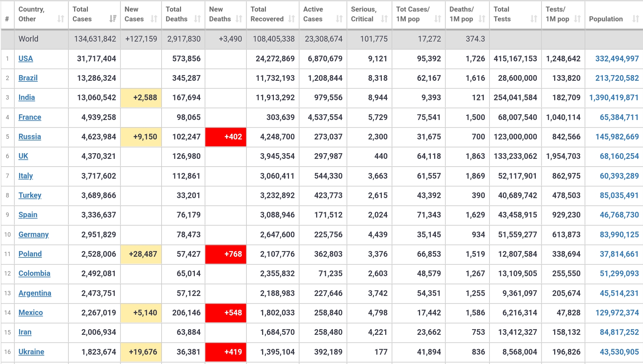Sort by New Cases arrows icon
Image resolution: width=643 pixels, height=364 pixels.
click(154, 19)
